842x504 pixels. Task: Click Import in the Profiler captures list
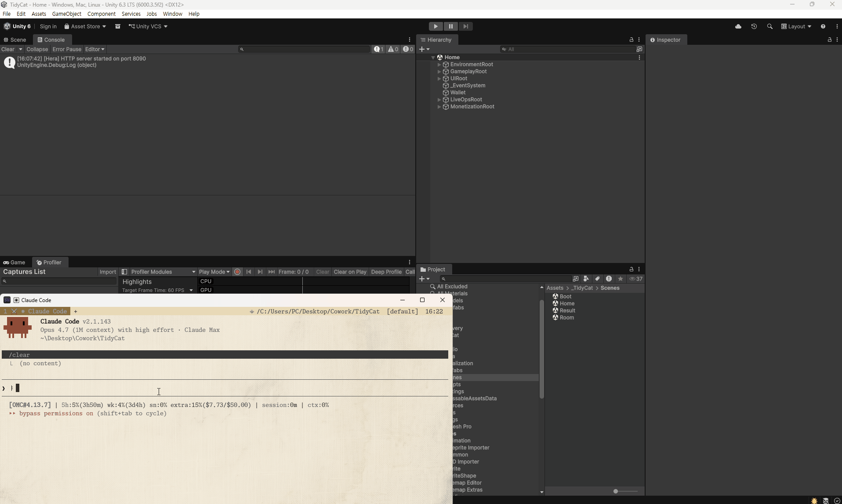108,272
